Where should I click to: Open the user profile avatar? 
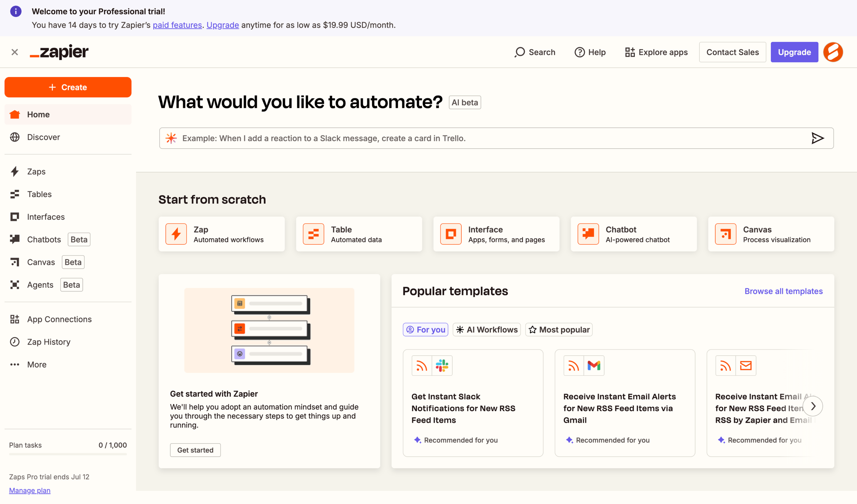click(833, 52)
